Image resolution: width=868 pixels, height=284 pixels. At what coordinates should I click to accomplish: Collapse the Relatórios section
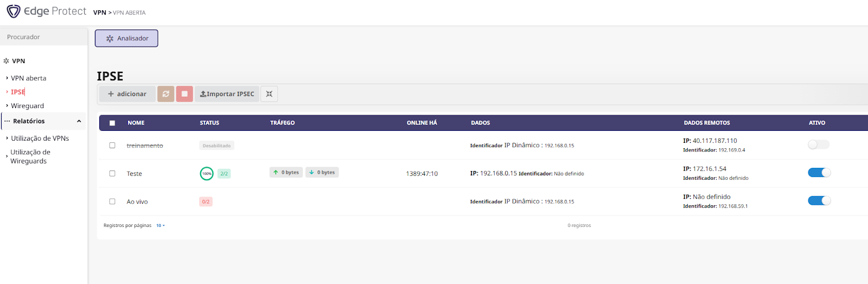tap(79, 121)
